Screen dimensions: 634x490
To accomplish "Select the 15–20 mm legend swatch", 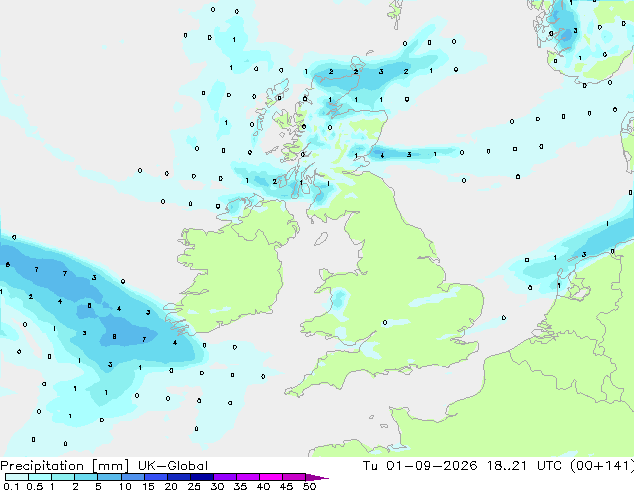I will 155,477.
